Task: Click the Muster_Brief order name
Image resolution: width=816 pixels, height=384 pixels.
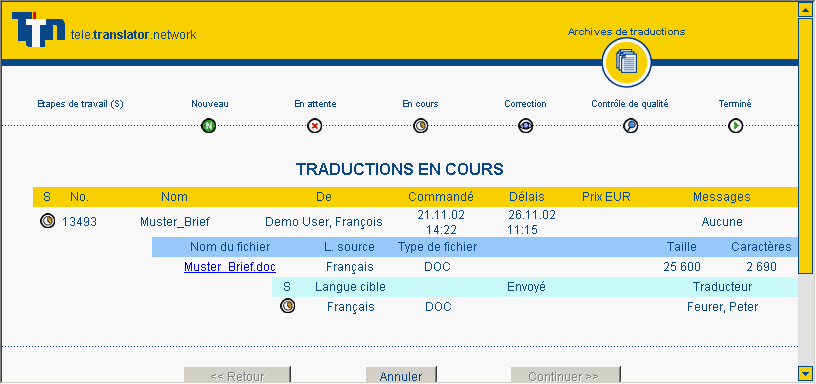Action: (x=175, y=222)
